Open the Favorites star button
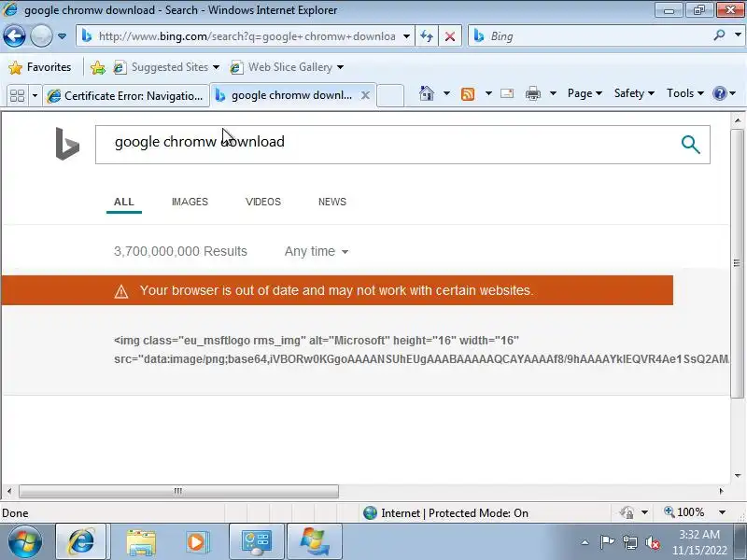Screen dimensions: 747x560 click(x=39, y=67)
